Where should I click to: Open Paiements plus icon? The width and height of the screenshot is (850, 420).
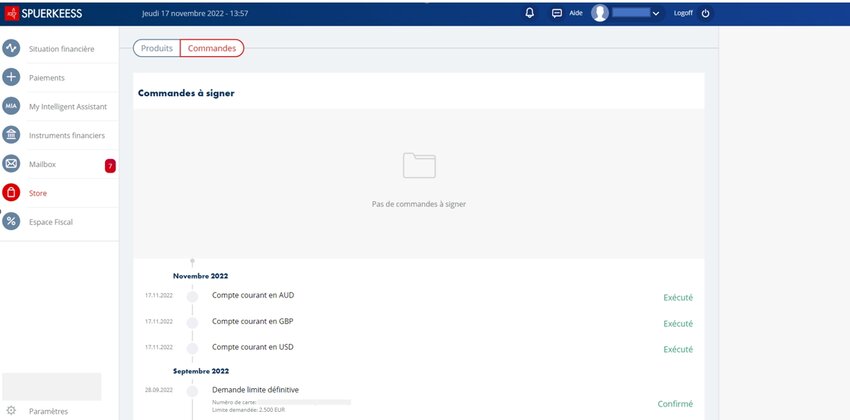click(x=11, y=77)
